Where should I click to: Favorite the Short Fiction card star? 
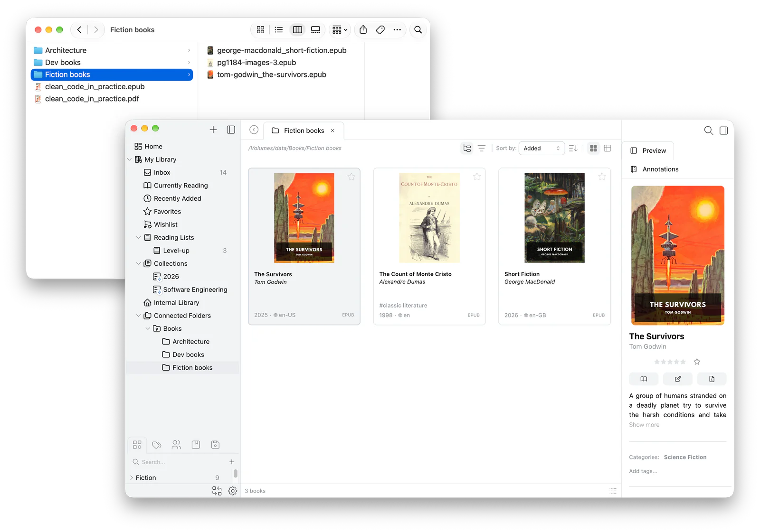(602, 177)
